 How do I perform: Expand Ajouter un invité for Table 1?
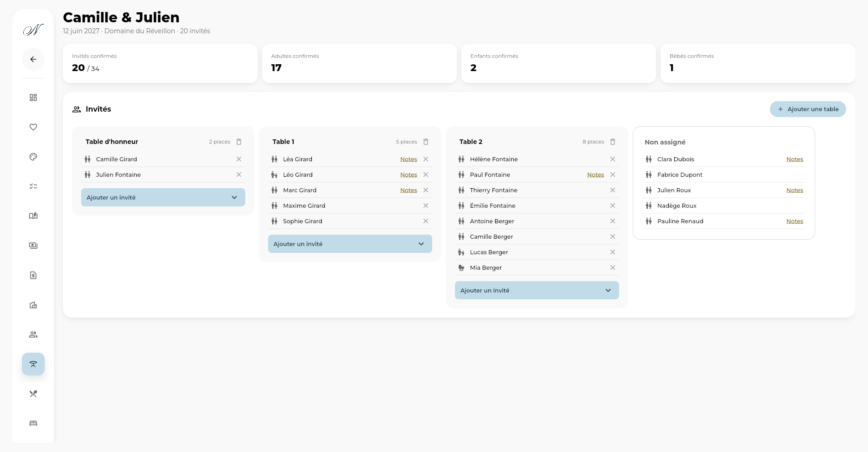(x=350, y=244)
